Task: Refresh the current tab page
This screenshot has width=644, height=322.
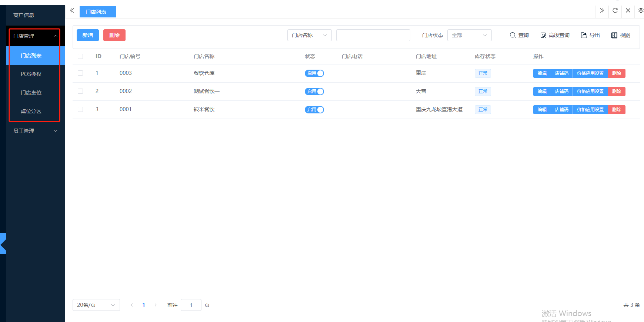Action: point(615,11)
